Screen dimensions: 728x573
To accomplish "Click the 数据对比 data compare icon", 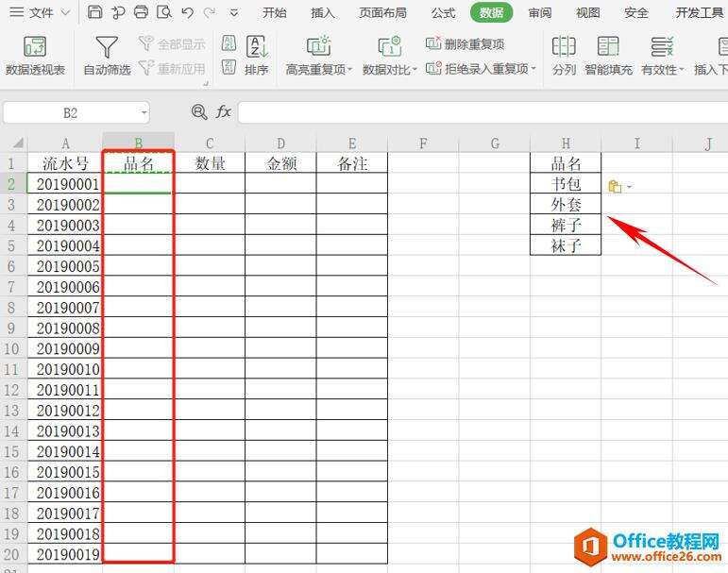I will click(390, 46).
